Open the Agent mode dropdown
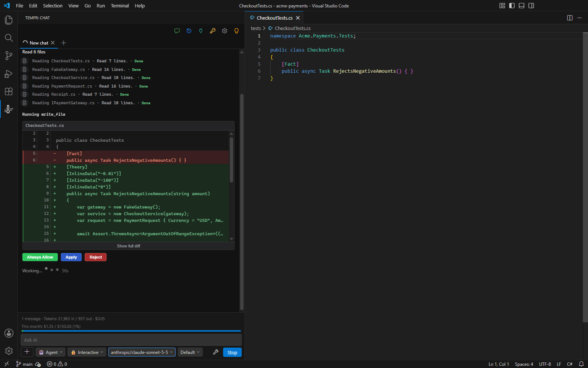588x368 pixels. coord(51,352)
